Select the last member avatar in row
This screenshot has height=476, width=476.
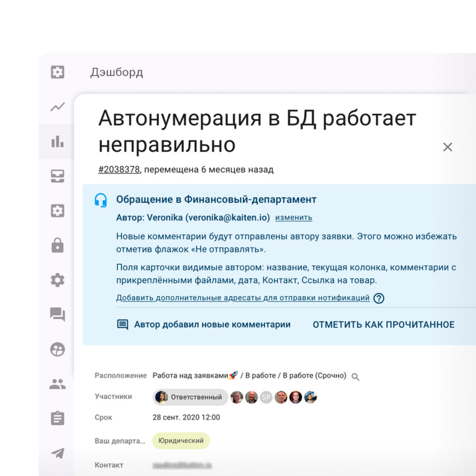click(x=310, y=397)
